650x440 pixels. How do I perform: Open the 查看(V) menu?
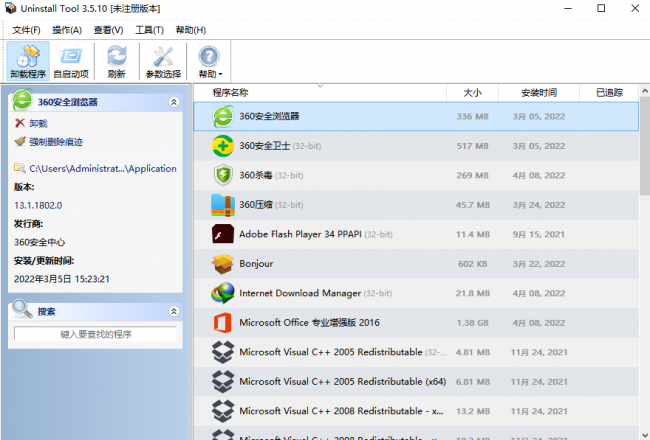tap(109, 30)
